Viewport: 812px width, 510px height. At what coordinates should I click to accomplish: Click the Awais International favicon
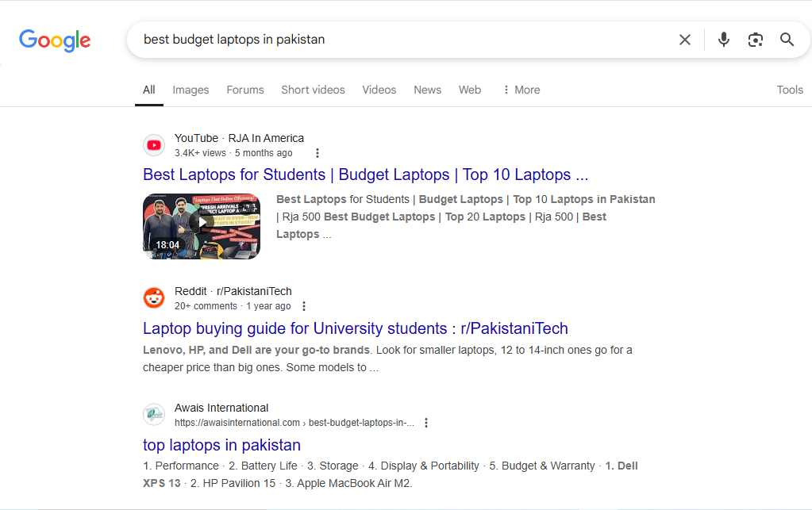(x=154, y=414)
